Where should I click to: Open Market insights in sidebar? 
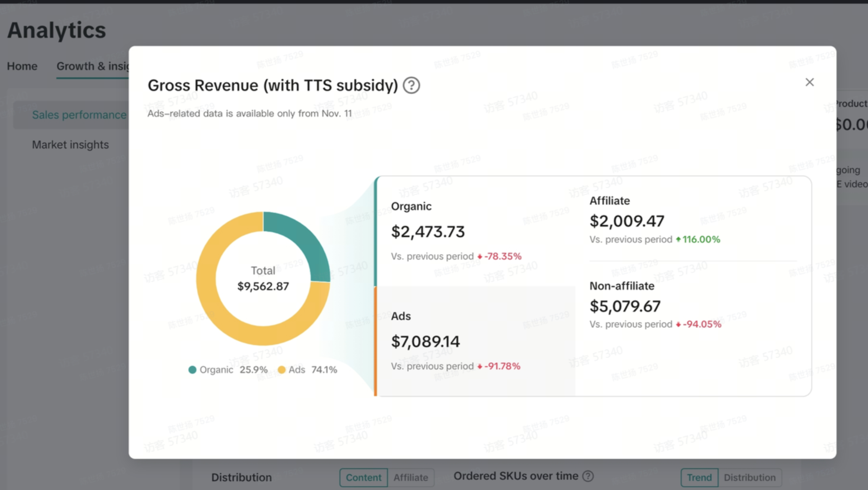(70, 145)
